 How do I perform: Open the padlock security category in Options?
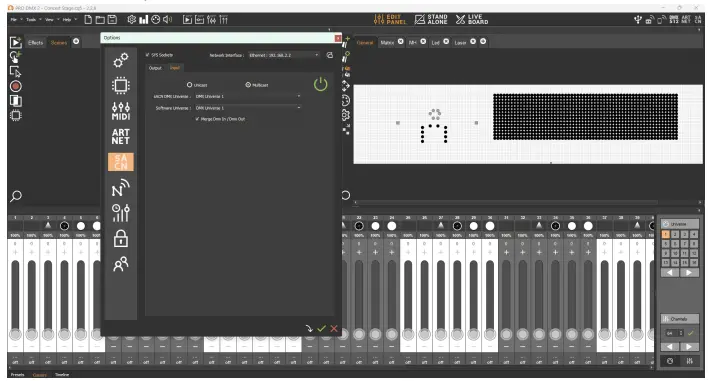(x=120, y=238)
